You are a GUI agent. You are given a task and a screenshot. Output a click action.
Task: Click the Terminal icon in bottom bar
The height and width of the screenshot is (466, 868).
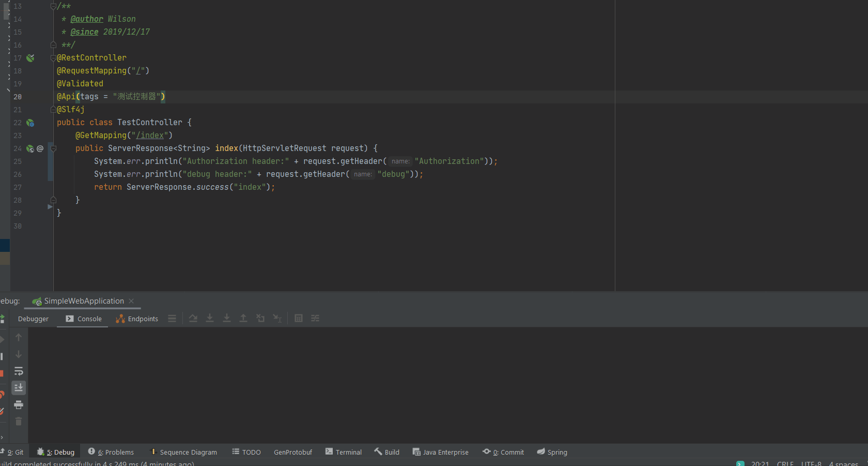point(329,452)
